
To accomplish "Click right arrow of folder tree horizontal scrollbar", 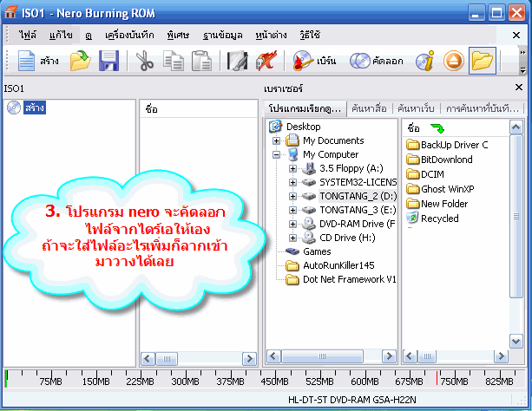I will point(389,356).
